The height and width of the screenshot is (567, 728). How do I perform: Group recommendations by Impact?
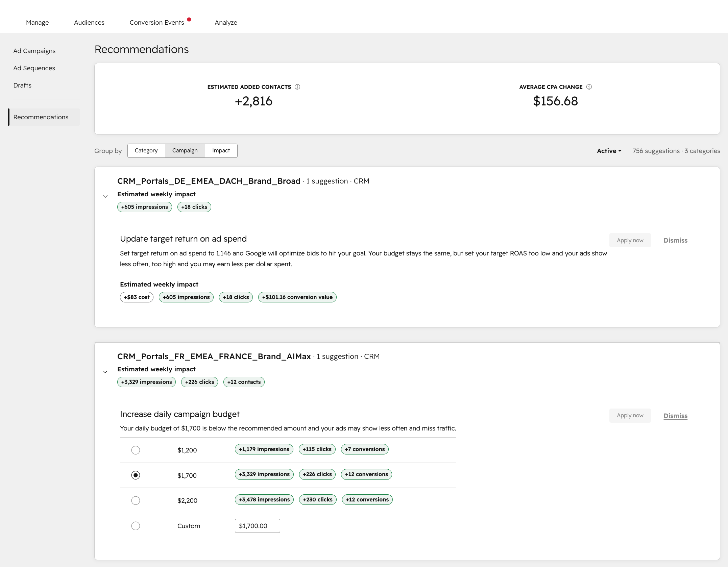[x=221, y=150]
